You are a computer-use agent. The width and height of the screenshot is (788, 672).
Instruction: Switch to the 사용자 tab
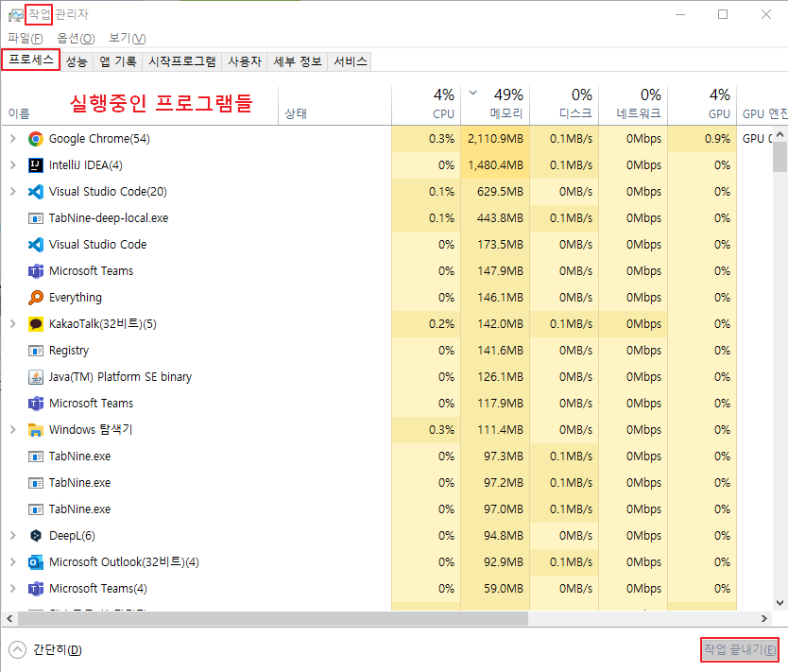pyautogui.click(x=245, y=61)
